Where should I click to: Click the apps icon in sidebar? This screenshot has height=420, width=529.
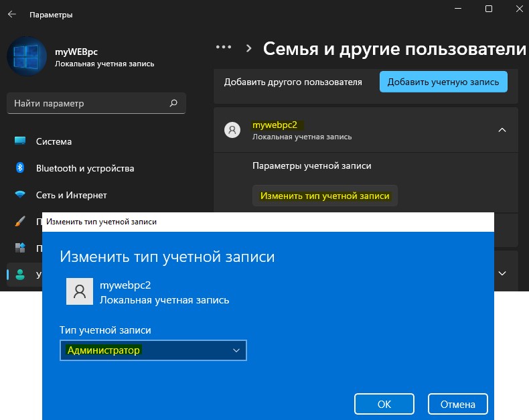point(20,248)
